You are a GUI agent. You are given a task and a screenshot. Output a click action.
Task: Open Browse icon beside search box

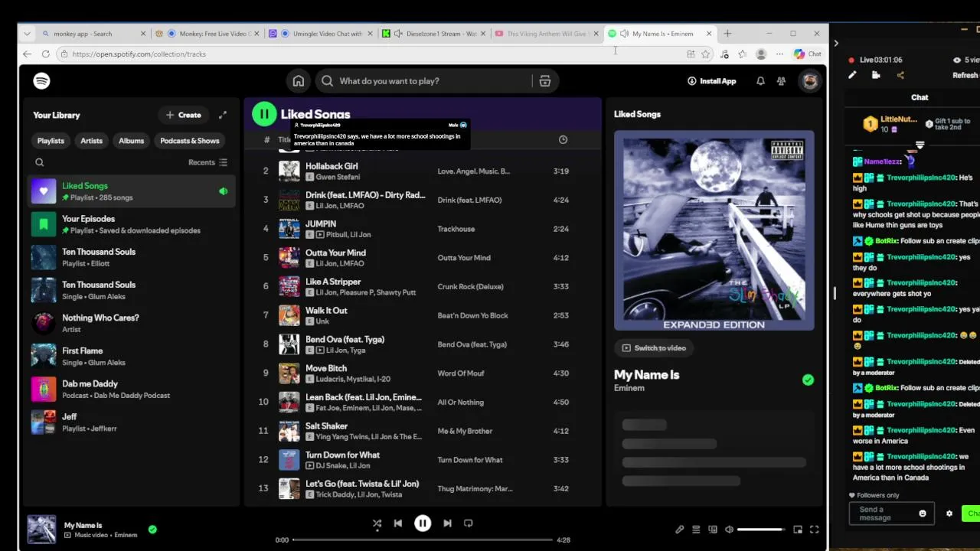click(545, 81)
